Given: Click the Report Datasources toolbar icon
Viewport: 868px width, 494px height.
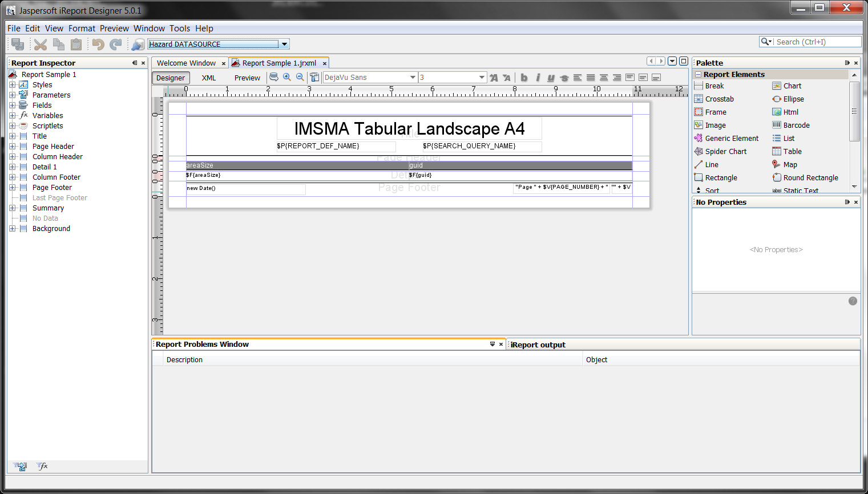Looking at the screenshot, I should (x=138, y=44).
